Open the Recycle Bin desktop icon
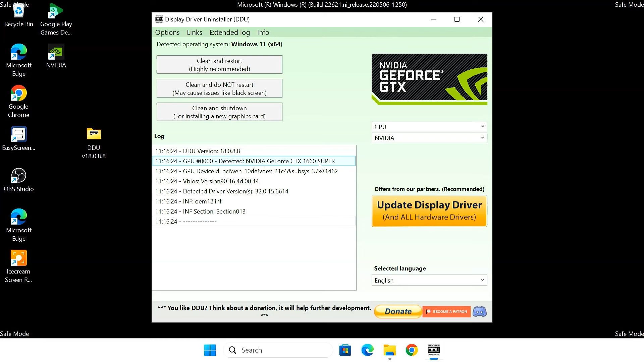This screenshot has width=644, height=362. click(x=19, y=16)
